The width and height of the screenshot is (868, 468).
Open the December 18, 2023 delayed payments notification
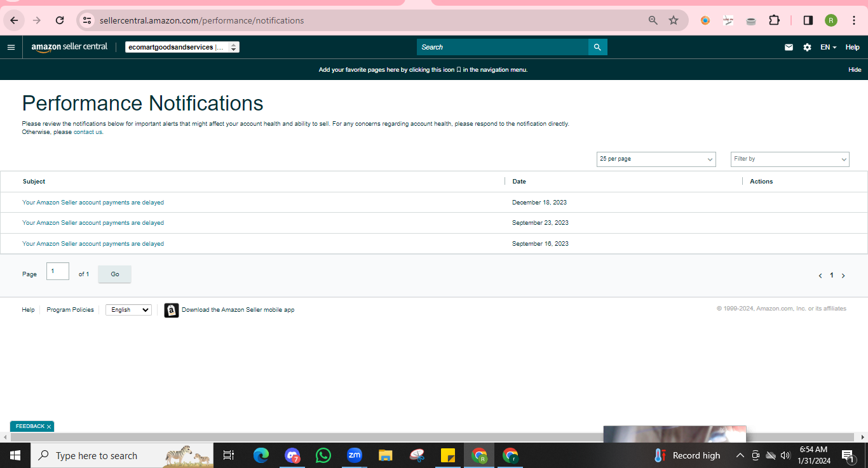pyautogui.click(x=93, y=203)
